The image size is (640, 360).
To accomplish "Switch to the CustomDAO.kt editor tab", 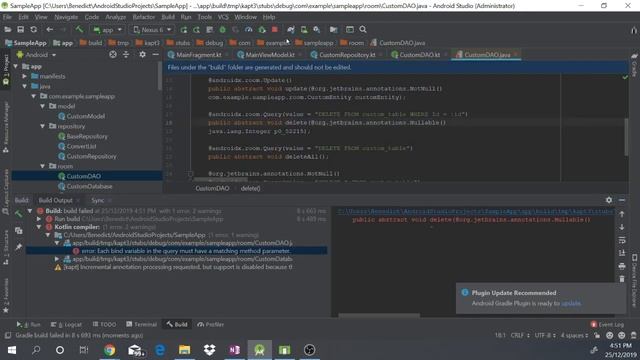I will tap(419, 55).
